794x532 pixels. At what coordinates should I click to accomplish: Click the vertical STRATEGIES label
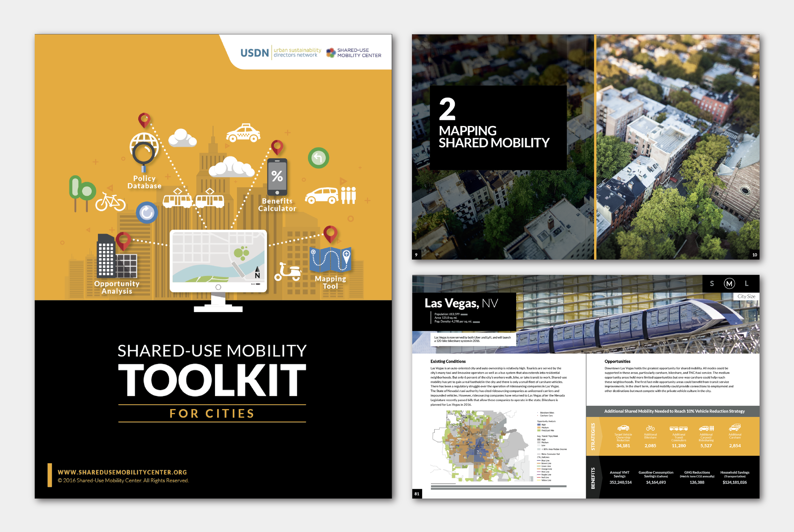coord(593,436)
